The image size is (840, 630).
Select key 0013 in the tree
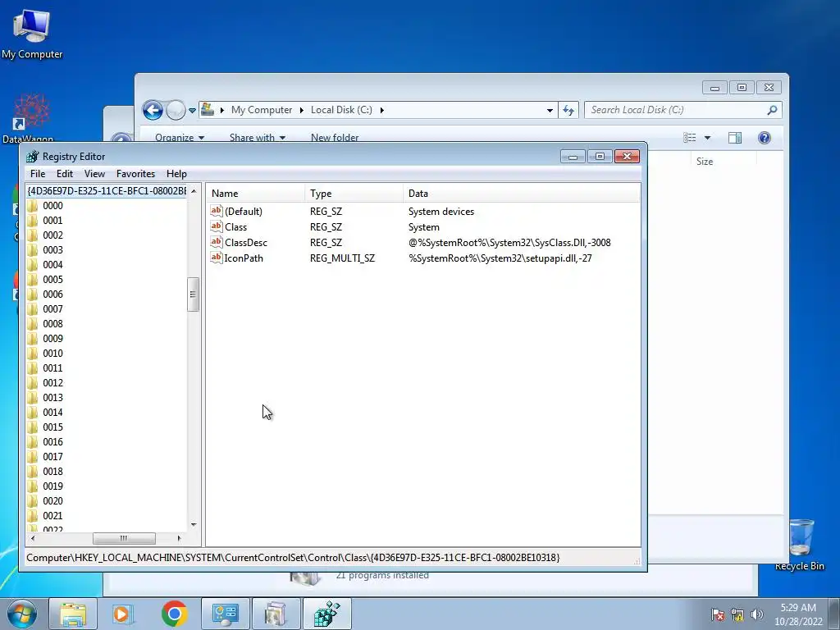(52, 398)
